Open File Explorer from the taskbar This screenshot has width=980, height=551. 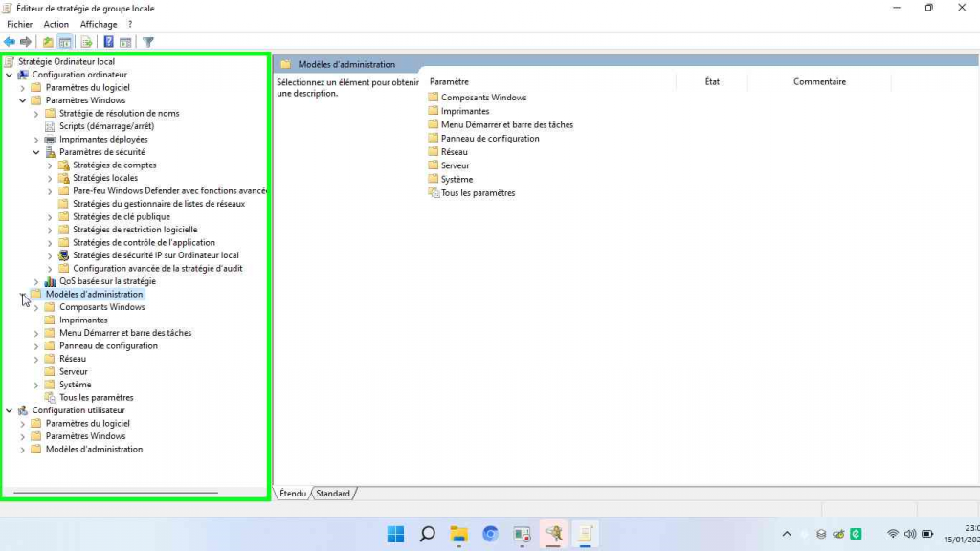tap(458, 535)
